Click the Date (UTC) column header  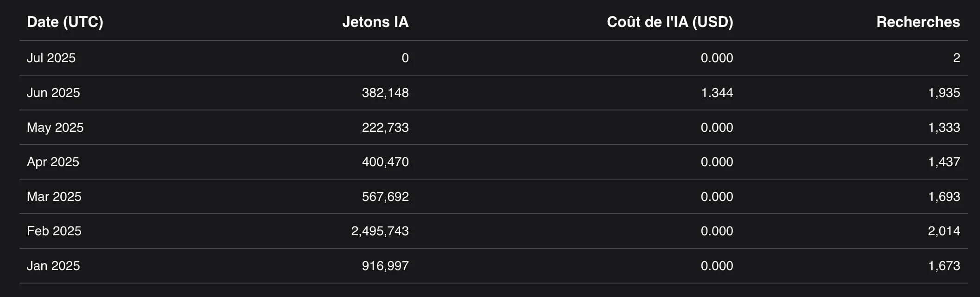(x=65, y=22)
